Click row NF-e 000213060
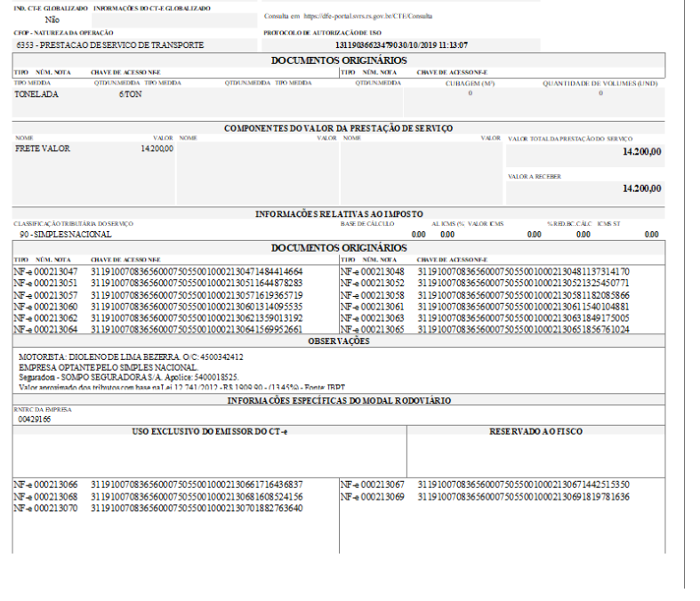This screenshot has height=601, width=700. click(x=158, y=307)
